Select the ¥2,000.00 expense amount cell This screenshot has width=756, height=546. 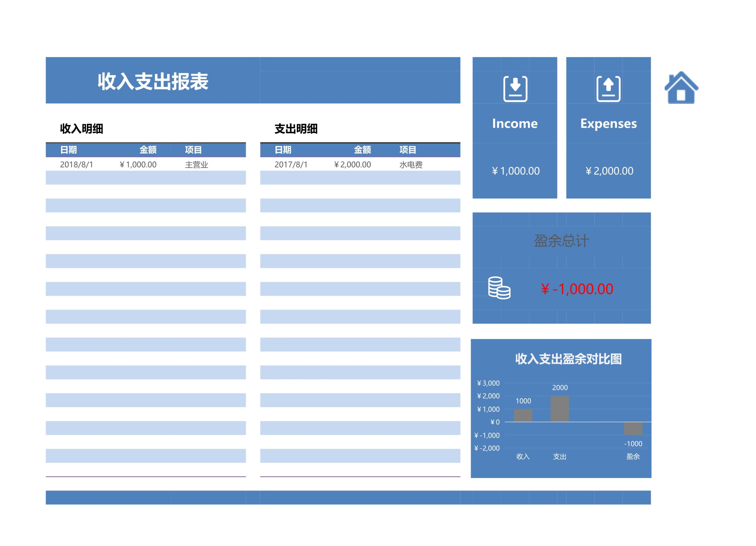(x=352, y=165)
